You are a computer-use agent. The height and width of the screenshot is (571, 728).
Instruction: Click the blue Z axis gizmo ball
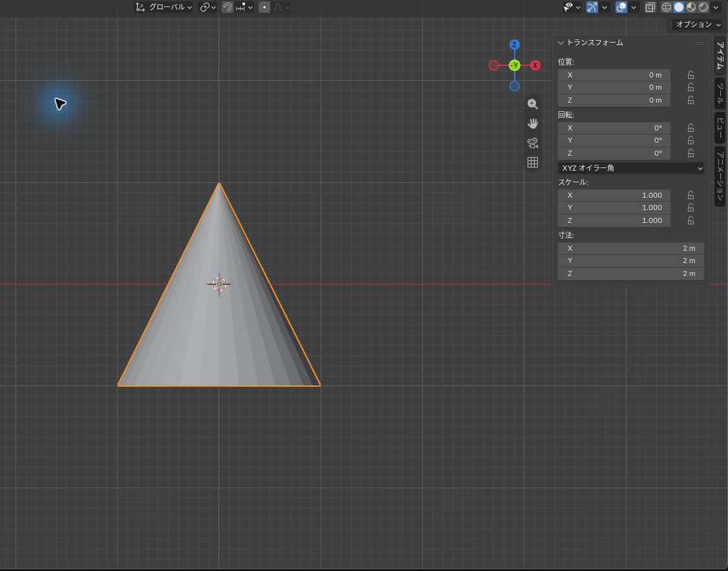click(515, 45)
